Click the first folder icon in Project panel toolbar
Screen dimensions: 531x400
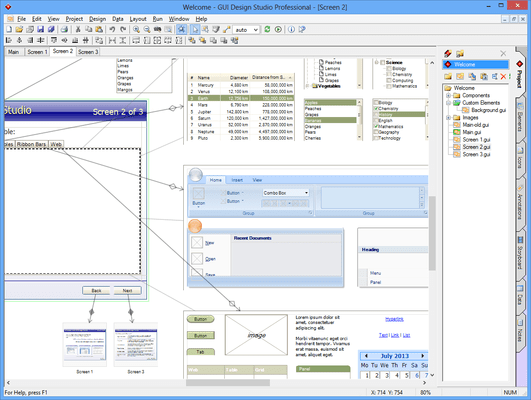pos(448,77)
